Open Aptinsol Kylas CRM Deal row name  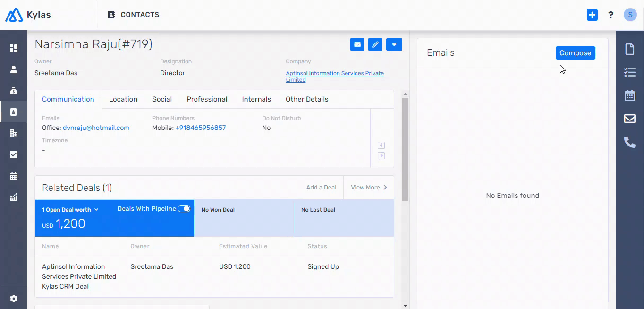click(79, 276)
